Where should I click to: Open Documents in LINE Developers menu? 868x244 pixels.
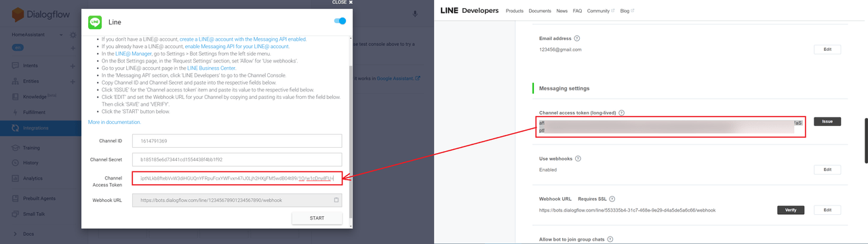pyautogui.click(x=540, y=11)
